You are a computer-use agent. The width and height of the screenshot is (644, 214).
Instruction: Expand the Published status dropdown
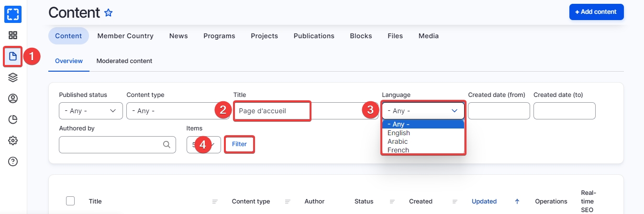90,111
